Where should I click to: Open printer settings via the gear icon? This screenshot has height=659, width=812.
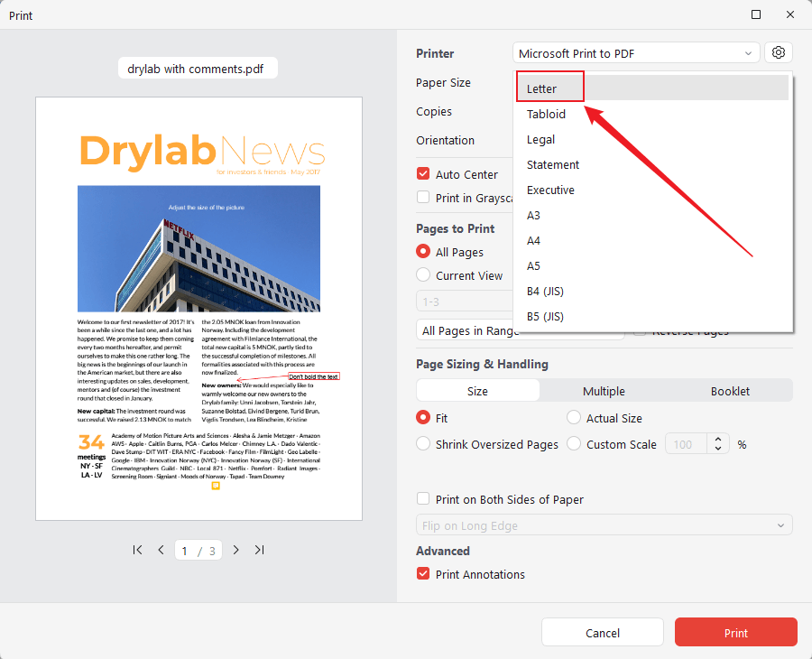pyautogui.click(x=778, y=51)
